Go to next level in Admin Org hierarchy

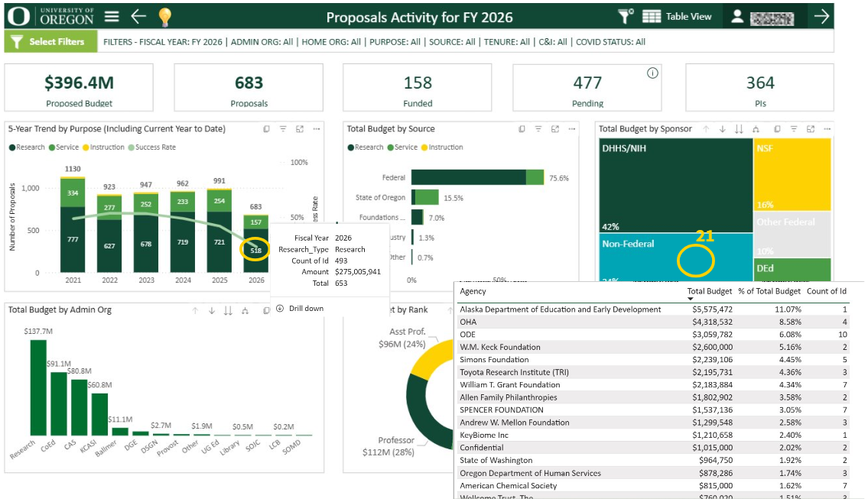(x=228, y=311)
